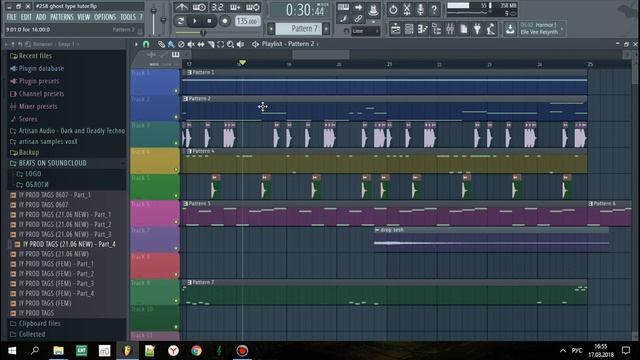The width and height of the screenshot is (640, 360).
Task: Select the Draw pencil tool in playlist toolbar
Action: 161,44
